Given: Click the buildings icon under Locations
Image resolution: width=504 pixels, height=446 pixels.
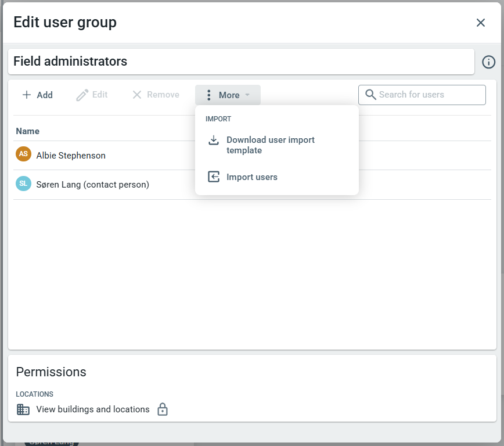Looking at the screenshot, I should [23, 409].
